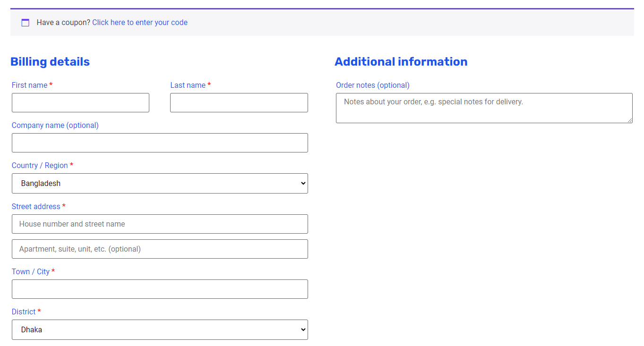Click into the Order notes textarea
Image resolution: width=644 pixels, height=346 pixels.
point(484,108)
